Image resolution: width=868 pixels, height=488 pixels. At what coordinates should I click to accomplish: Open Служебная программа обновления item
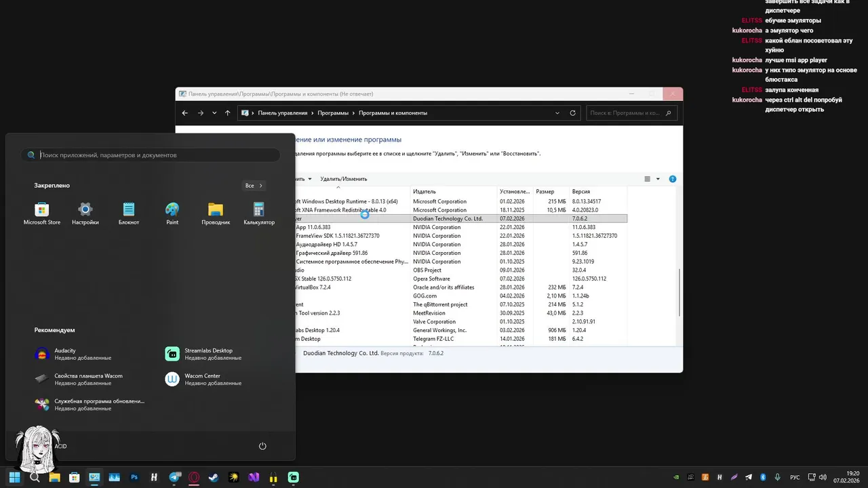click(x=90, y=405)
